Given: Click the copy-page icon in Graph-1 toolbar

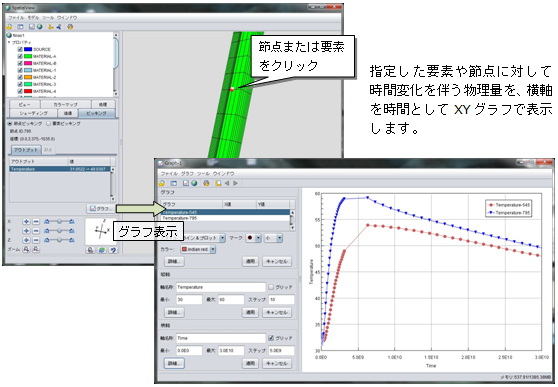Looking at the screenshot, I should click(x=218, y=183).
